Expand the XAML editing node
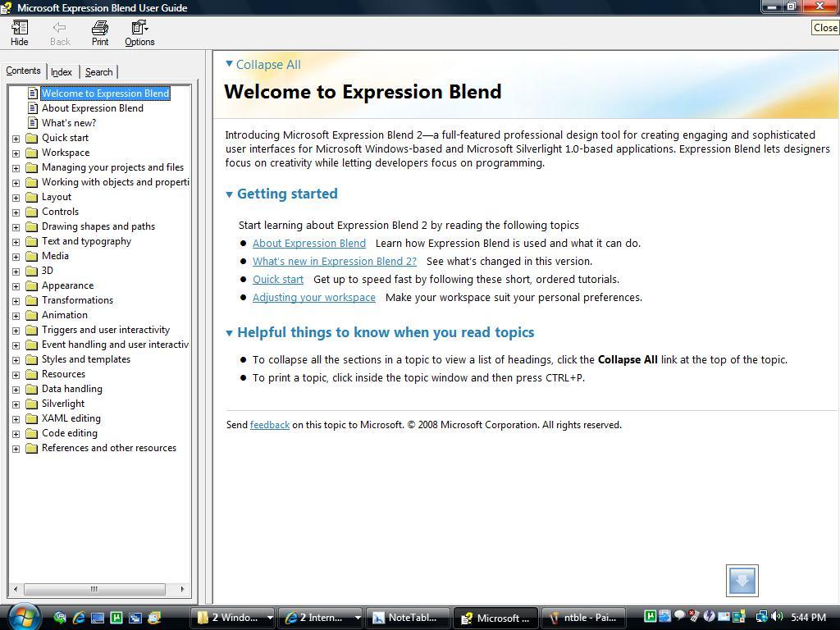The width and height of the screenshot is (840, 630). (x=16, y=419)
